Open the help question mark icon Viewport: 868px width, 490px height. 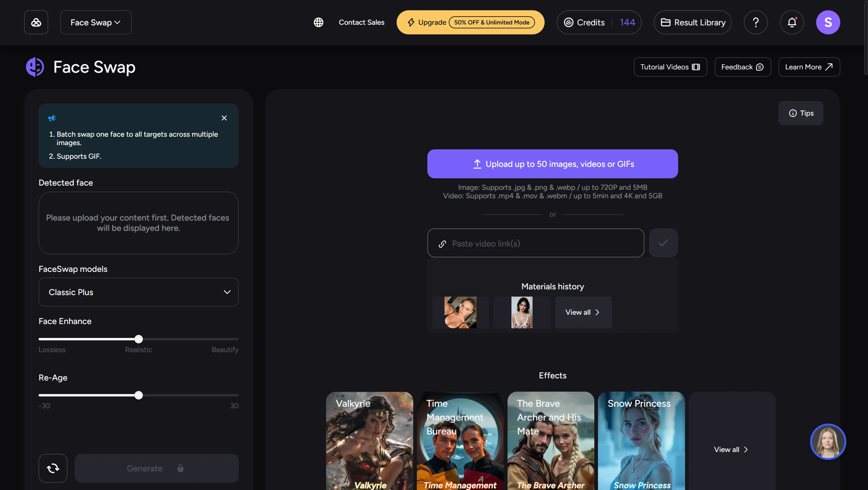pos(756,22)
